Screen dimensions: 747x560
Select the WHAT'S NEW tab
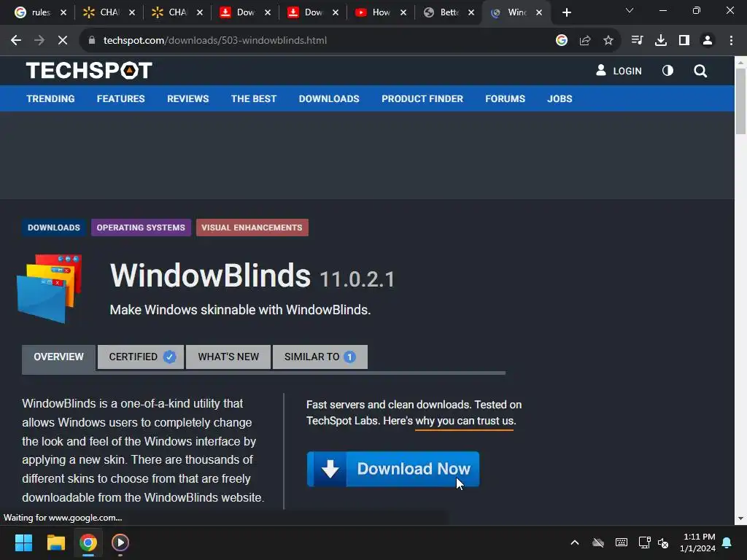coord(228,357)
